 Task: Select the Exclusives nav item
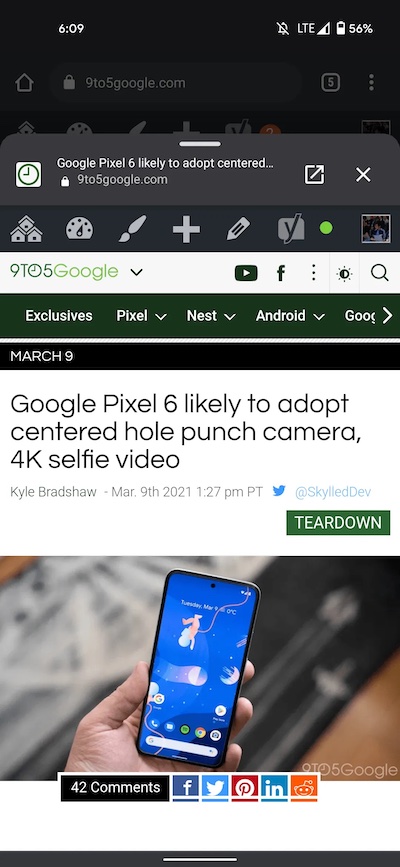pyautogui.click(x=59, y=316)
